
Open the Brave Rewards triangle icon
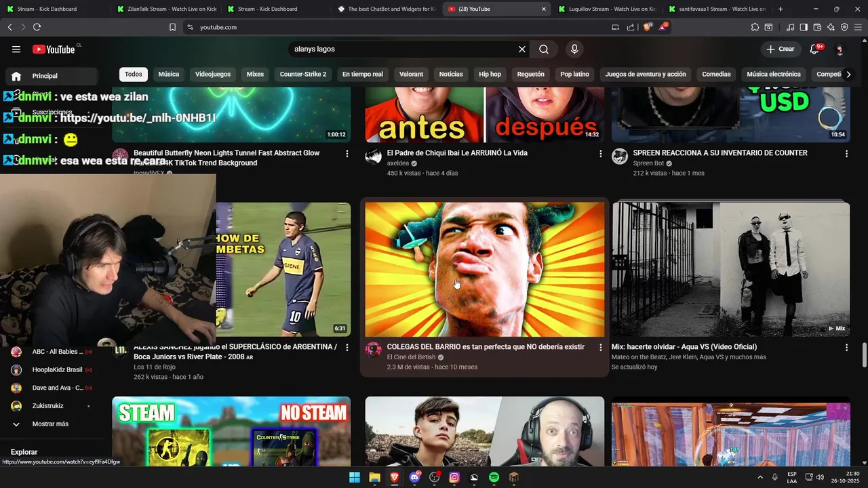point(663,27)
